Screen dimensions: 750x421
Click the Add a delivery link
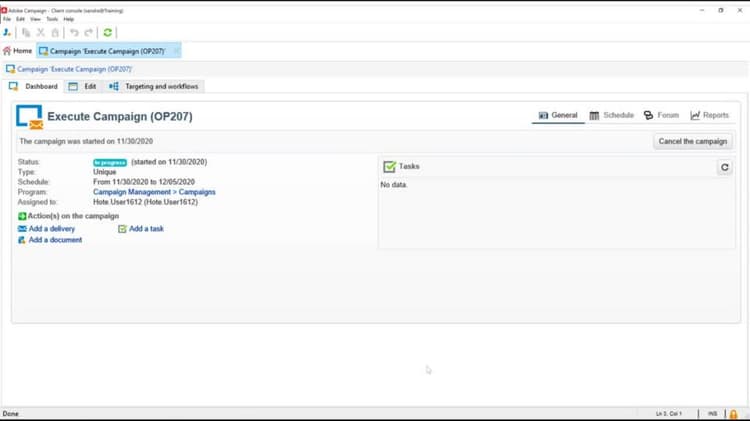pos(52,229)
